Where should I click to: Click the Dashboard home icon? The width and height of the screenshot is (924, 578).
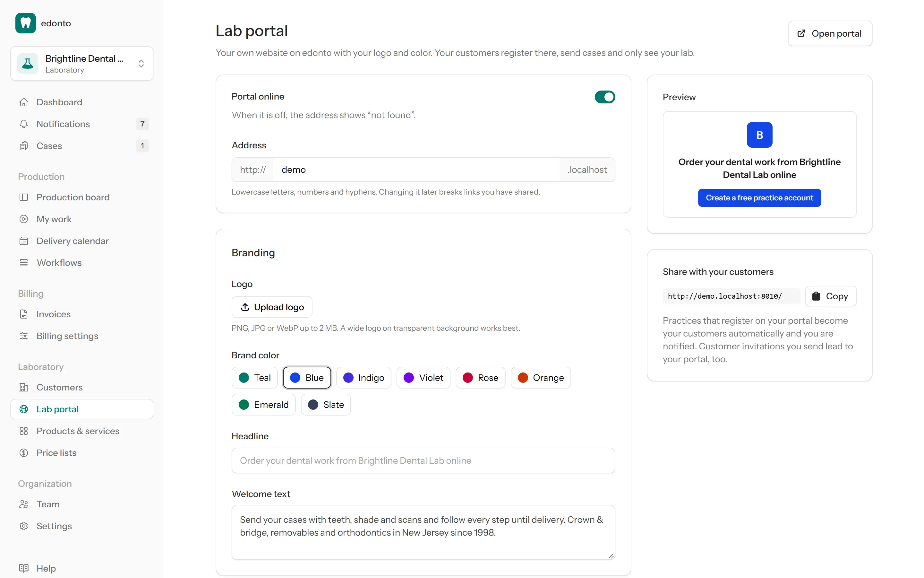(24, 102)
